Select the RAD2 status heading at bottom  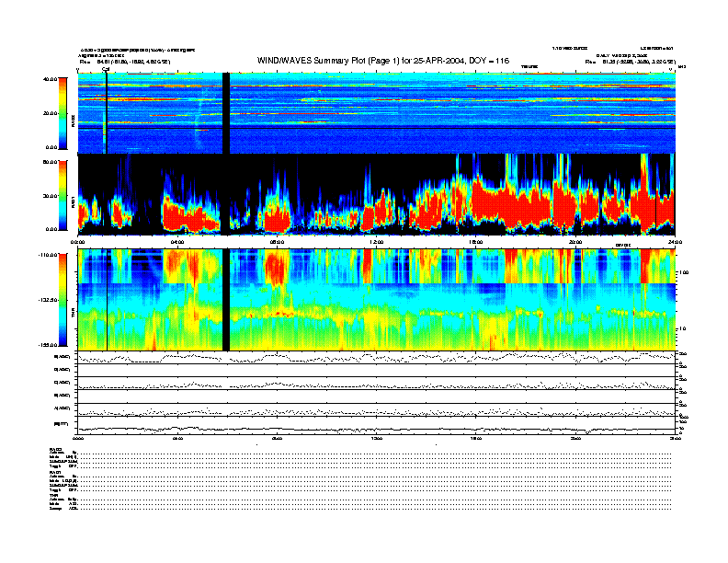point(55,449)
